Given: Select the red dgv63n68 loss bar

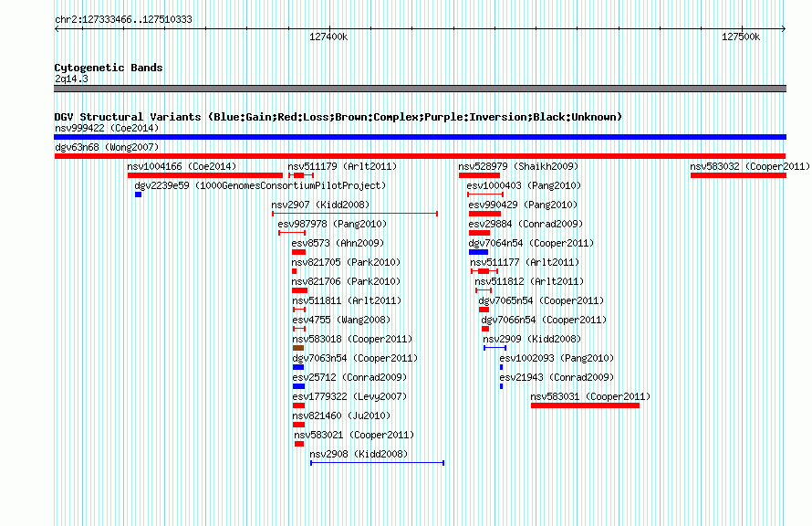Looking at the screenshot, I should [420, 156].
